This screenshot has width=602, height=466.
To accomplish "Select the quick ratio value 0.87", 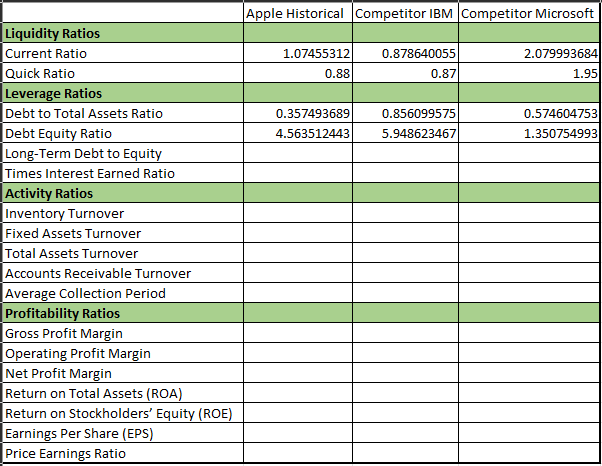I will [443, 73].
